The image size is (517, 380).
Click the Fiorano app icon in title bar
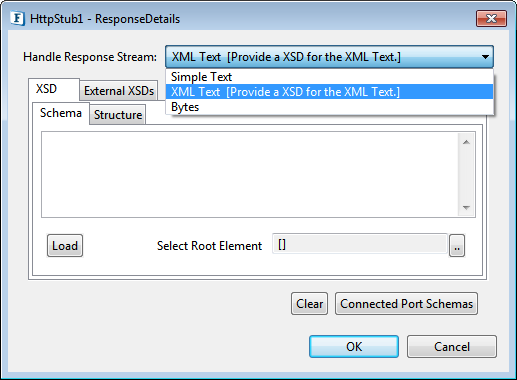(x=17, y=19)
